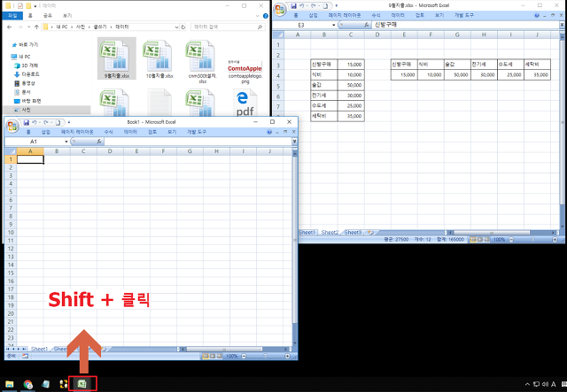Click Select All corner in Book1 grid
The height and width of the screenshot is (392, 567).
[x=11, y=151]
